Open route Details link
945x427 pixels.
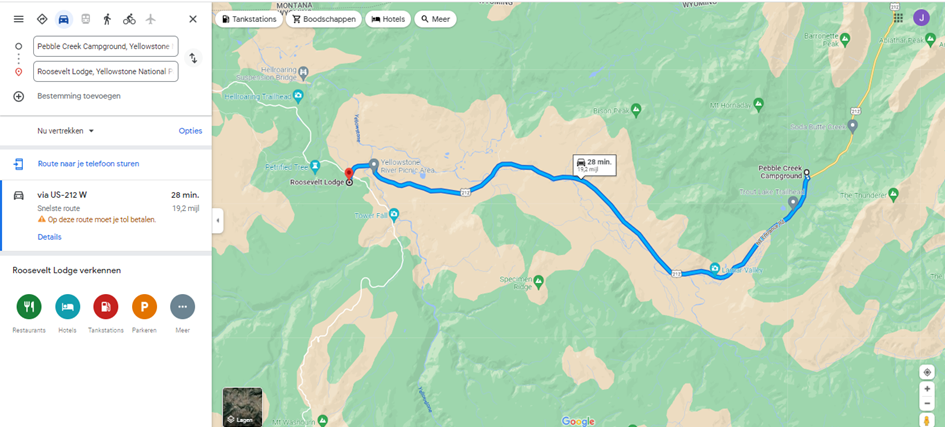tap(49, 237)
